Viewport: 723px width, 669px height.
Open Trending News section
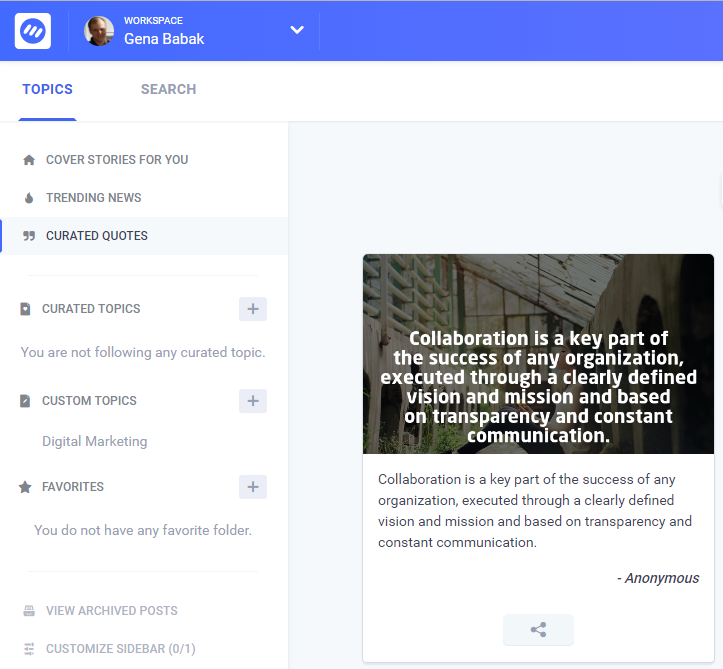tap(94, 197)
